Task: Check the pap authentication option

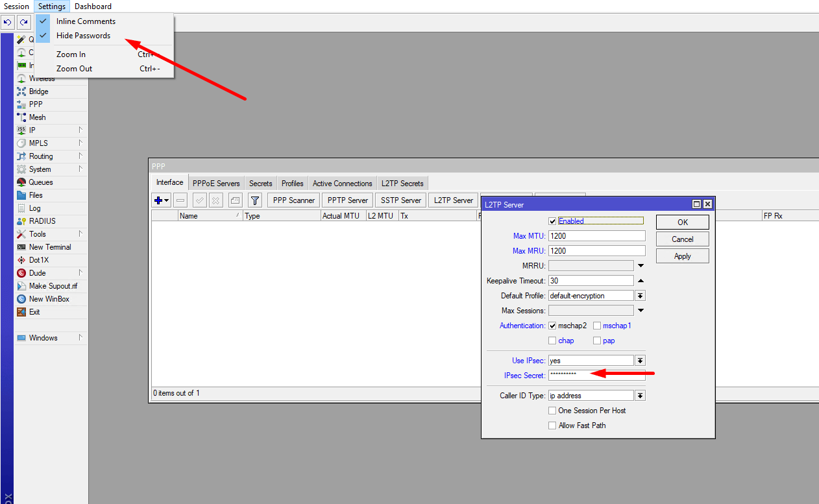Action: (597, 341)
